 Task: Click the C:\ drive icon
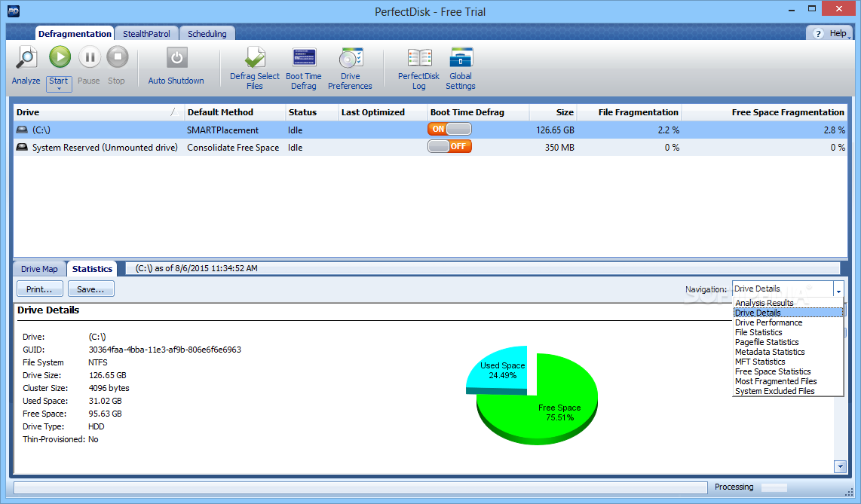pyautogui.click(x=22, y=130)
